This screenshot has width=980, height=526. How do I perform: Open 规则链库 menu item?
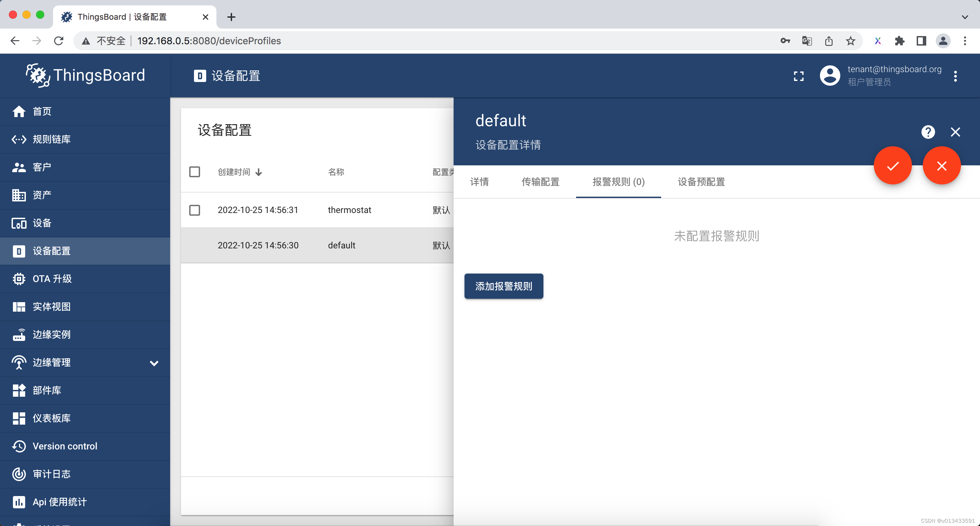point(85,139)
